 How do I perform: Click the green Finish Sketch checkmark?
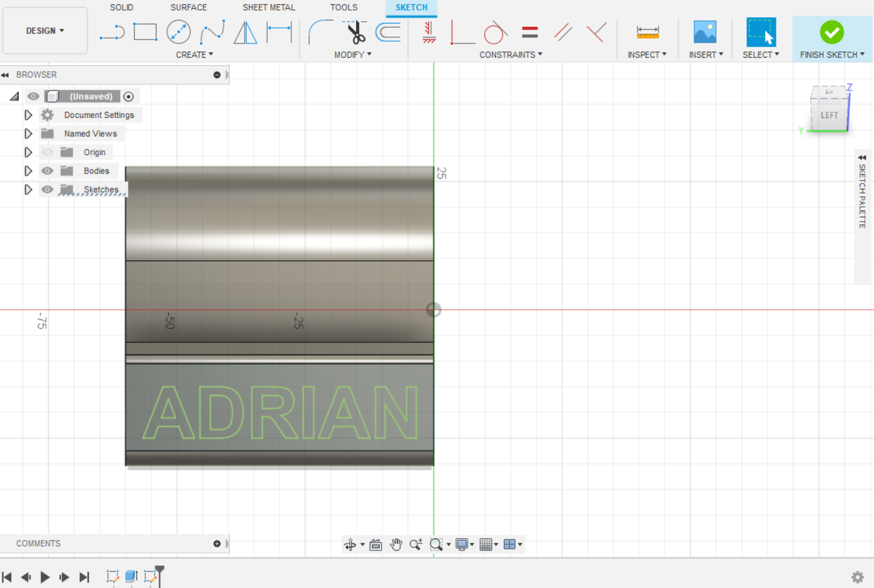point(831,32)
